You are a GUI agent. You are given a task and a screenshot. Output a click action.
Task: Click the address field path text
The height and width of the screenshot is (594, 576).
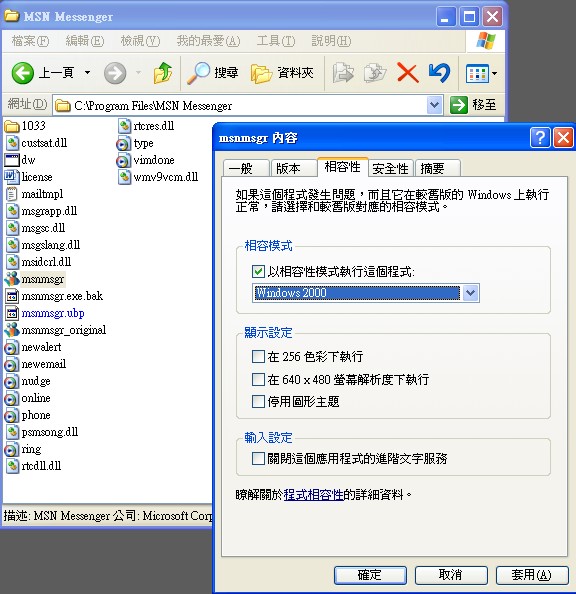pos(153,105)
